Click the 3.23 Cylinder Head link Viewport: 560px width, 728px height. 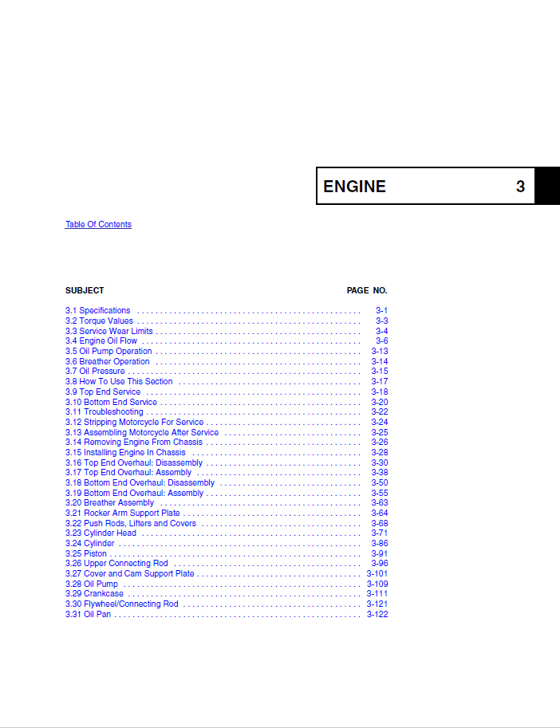coord(101,533)
